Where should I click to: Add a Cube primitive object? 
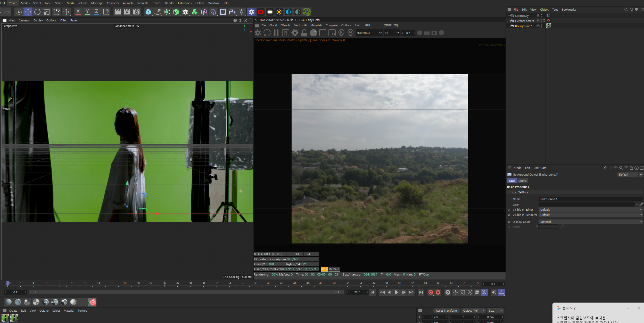[x=148, y=12]
